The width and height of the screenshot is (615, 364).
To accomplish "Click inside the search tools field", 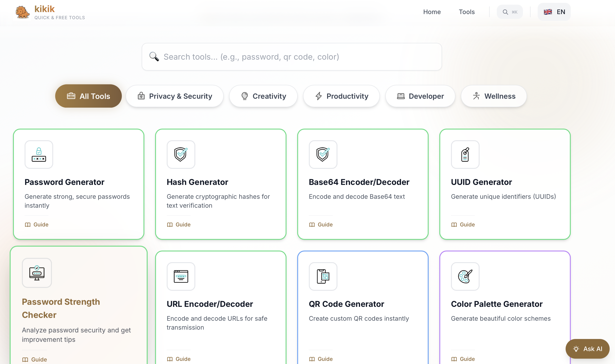I will [x=292, y=57].
